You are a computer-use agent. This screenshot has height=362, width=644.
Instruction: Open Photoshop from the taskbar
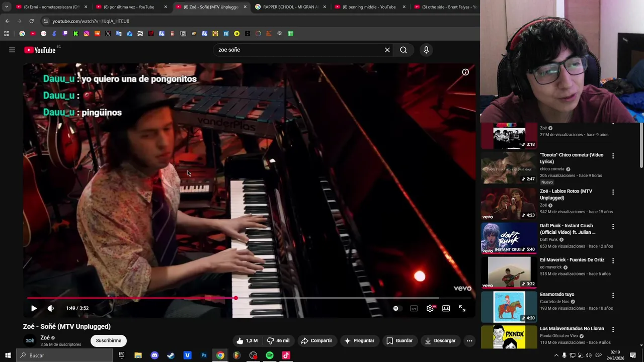coord(204,355)
